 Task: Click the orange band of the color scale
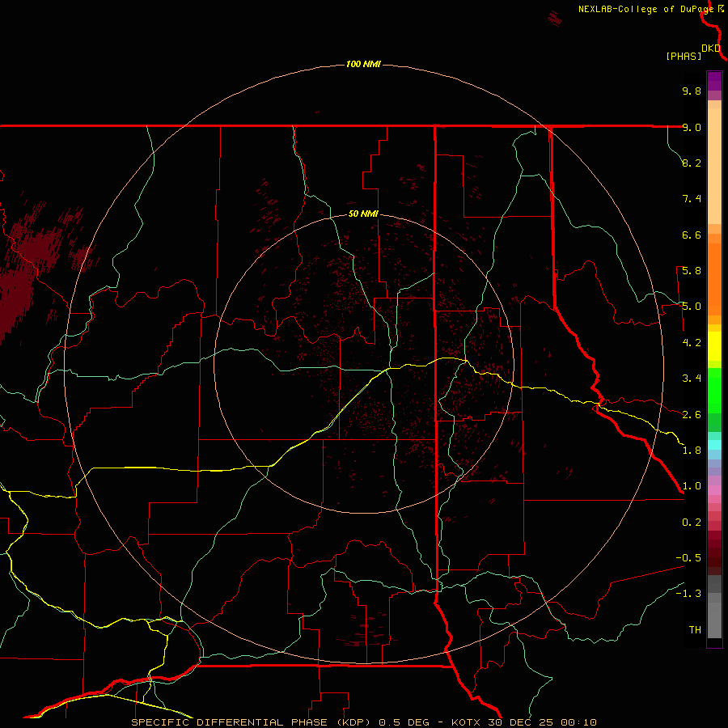[x=714, y=280]
